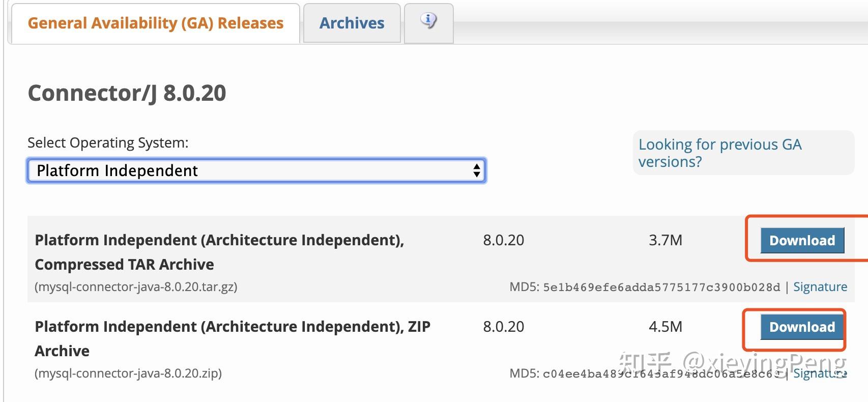The image size is (868, 402).
Task: Click the MD5 hash of the zip file
Action: [x=661, y=374]
